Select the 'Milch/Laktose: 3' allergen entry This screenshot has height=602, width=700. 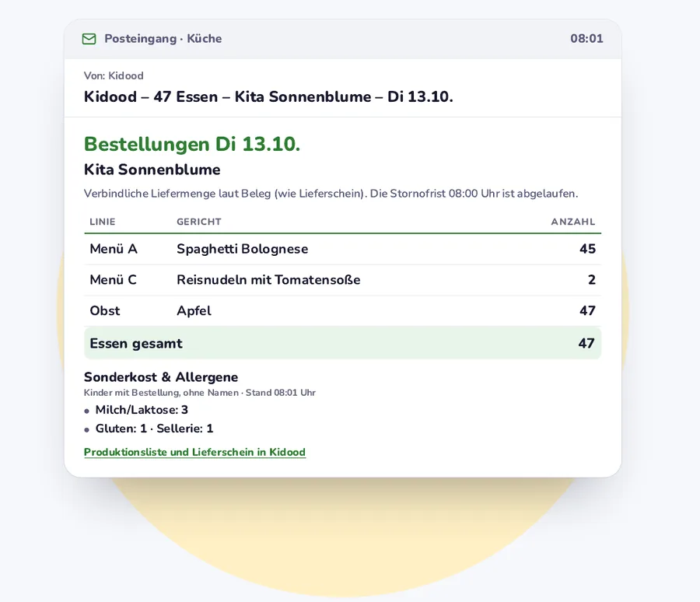[142, 410]
